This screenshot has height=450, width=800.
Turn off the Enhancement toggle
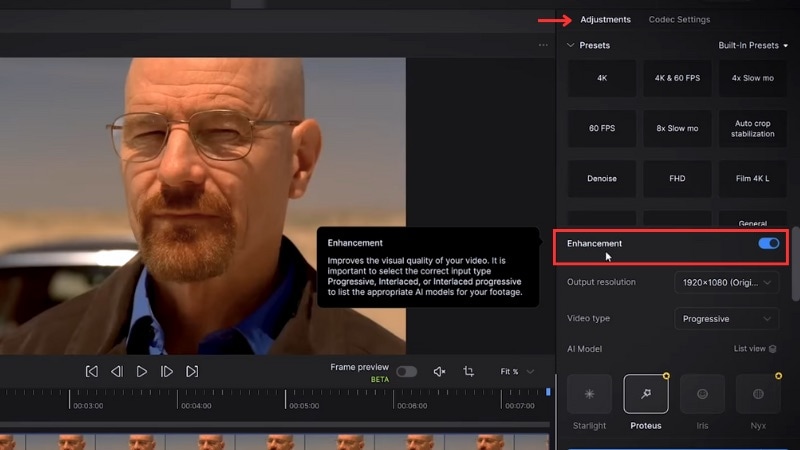click(x=768, y=243)
